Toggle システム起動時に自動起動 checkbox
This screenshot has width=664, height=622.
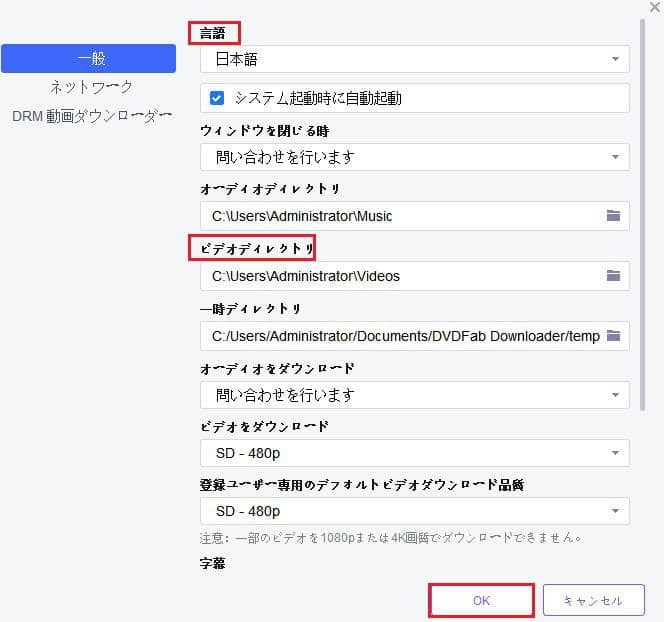tap(217, 98)
